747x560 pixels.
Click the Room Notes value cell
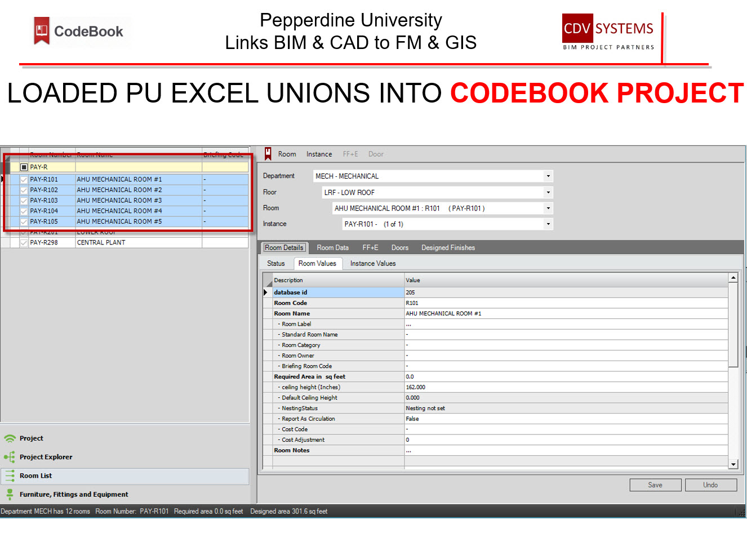click(566, 451)
